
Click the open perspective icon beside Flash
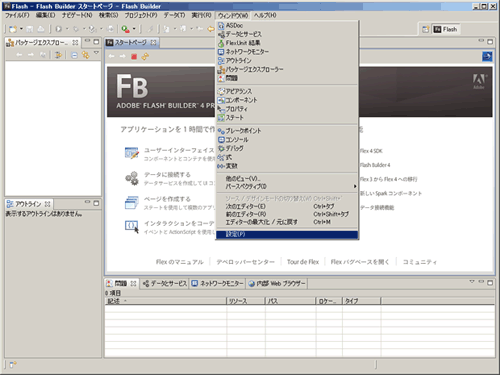coord(426,29)
